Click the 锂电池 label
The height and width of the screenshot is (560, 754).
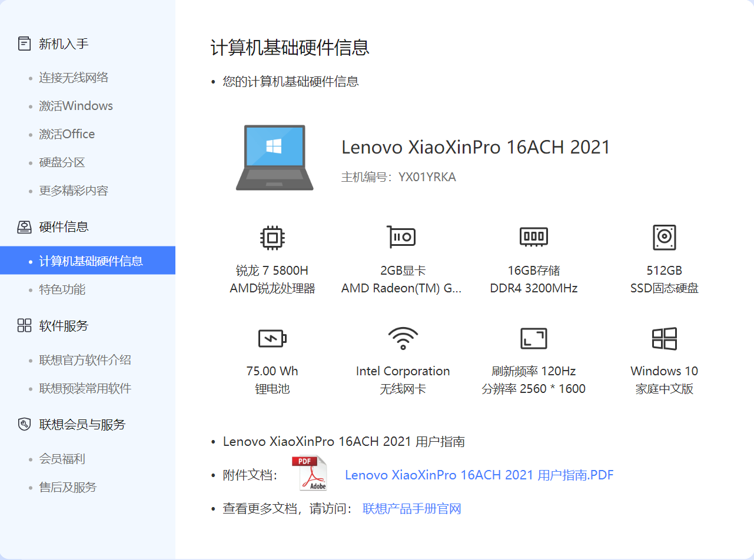(x=273, y=389)
